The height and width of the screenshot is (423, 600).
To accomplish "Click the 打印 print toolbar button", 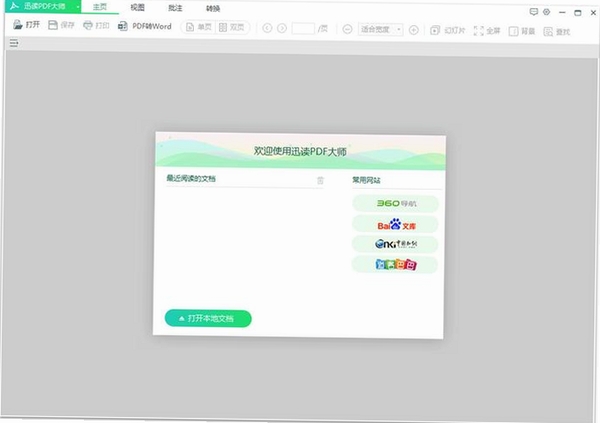I will [x=96, y=26].
